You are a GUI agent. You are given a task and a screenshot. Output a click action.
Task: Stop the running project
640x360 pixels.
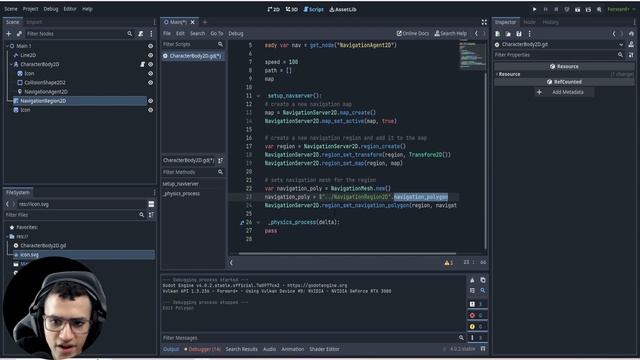coord(556,9)
